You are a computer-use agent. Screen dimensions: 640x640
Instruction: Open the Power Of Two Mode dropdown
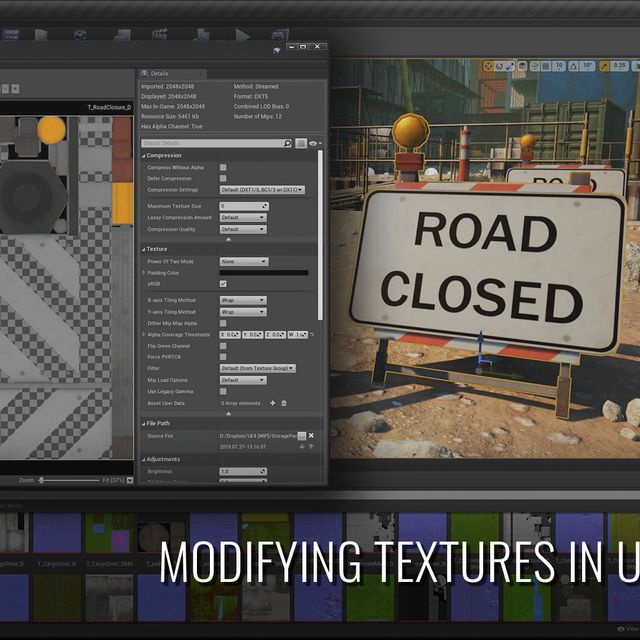[x=244, y=261]
